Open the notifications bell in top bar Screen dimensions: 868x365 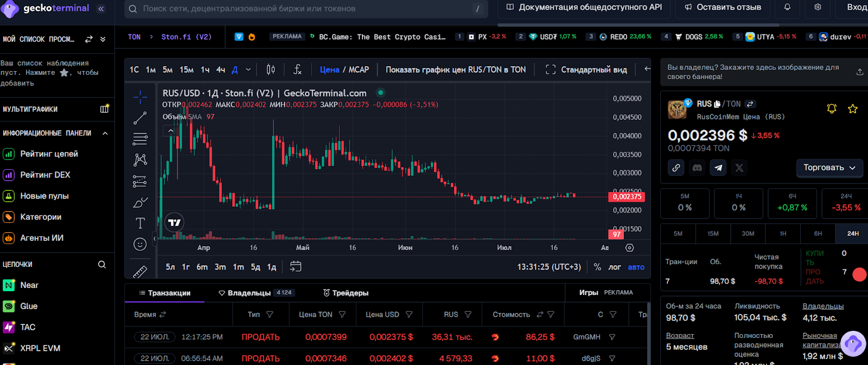[787, 7]
